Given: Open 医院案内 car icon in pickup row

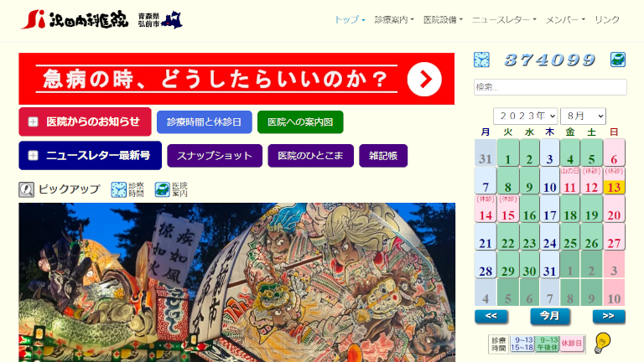Looking at the screenshot, I should pyautogui.click(x=162, y=189).
